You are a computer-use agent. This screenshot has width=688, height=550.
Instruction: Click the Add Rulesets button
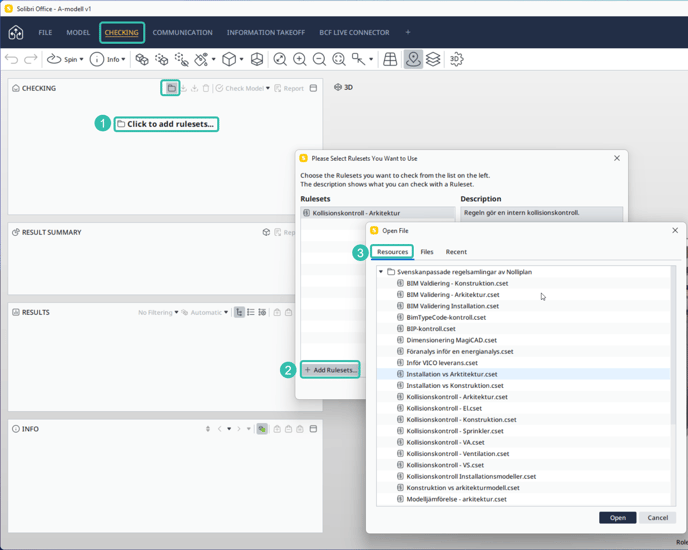[x=330, y=370]
